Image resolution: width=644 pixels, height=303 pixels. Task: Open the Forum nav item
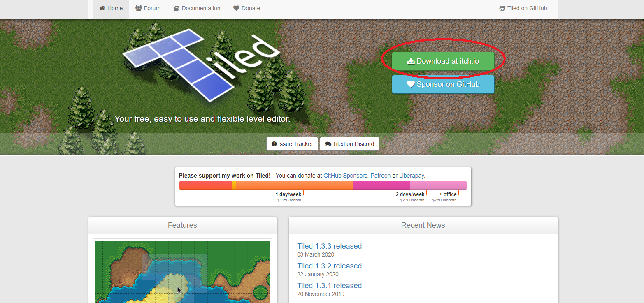[148, 8]
